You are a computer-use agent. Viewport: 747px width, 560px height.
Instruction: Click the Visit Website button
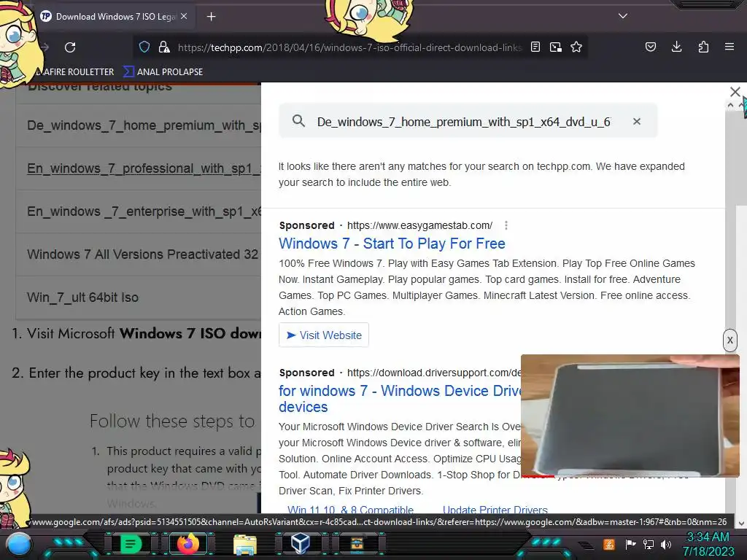[x=324, y=335]
